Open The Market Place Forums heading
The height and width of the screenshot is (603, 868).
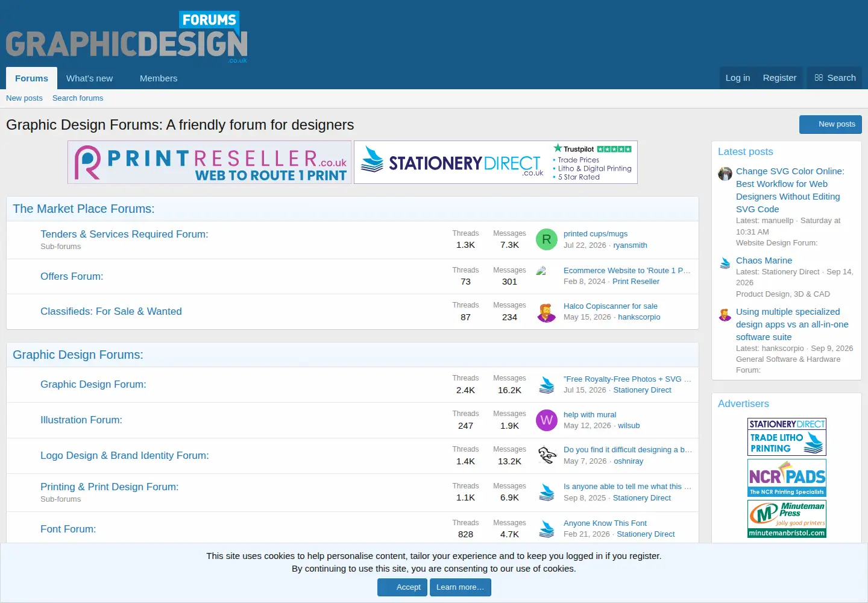point(84,209)
